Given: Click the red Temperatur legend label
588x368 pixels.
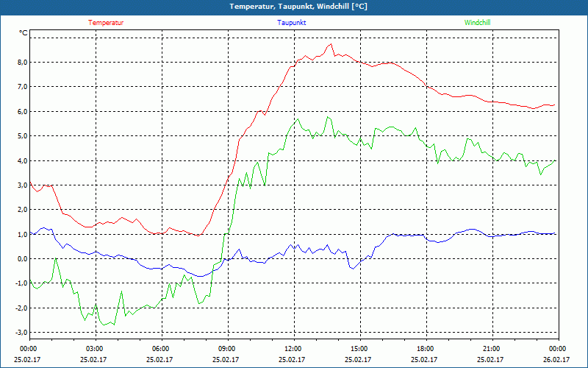Looking at the screenshot, I should point(106,23).
